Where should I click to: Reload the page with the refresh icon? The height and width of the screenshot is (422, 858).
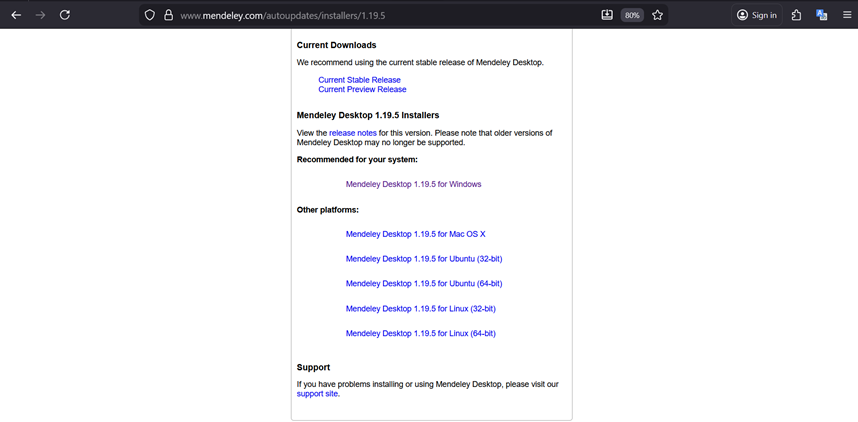[x=65, y=15]
